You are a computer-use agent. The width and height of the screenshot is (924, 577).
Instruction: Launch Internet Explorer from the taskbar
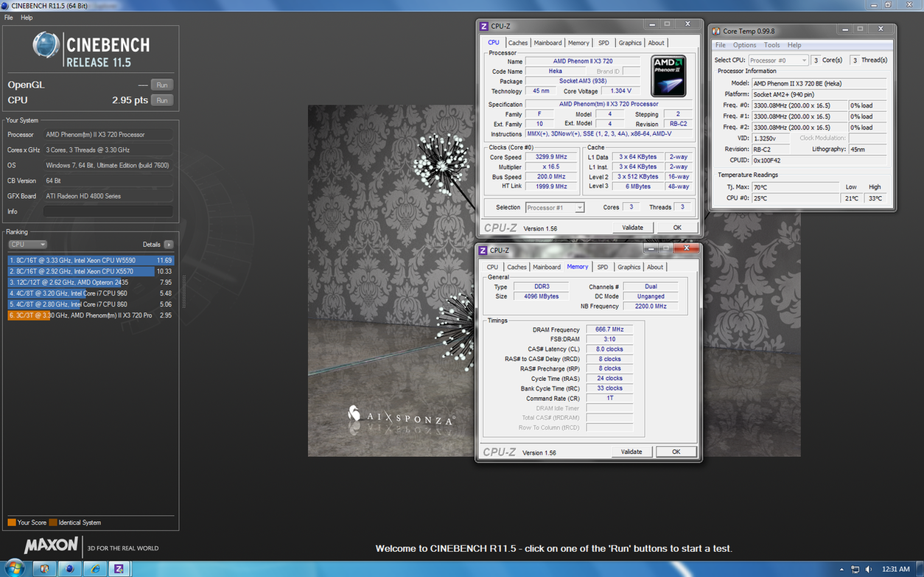pyautogui.click(x=94, y=569)
